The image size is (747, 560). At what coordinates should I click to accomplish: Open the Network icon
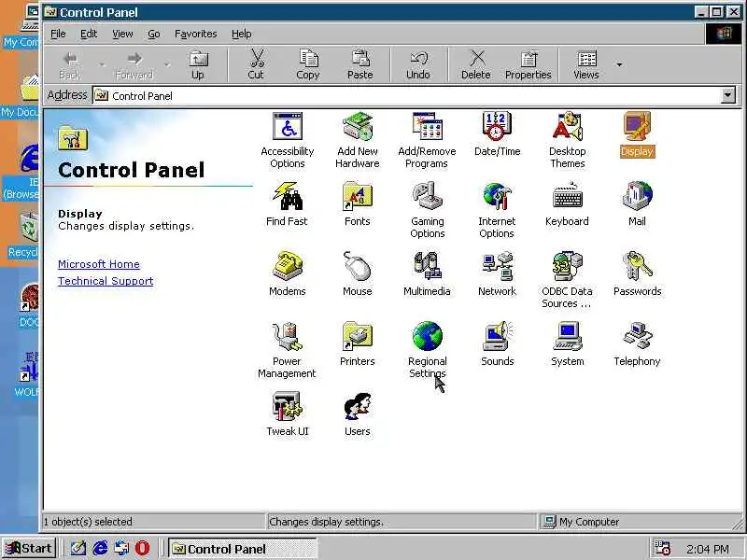coord(497,273)
